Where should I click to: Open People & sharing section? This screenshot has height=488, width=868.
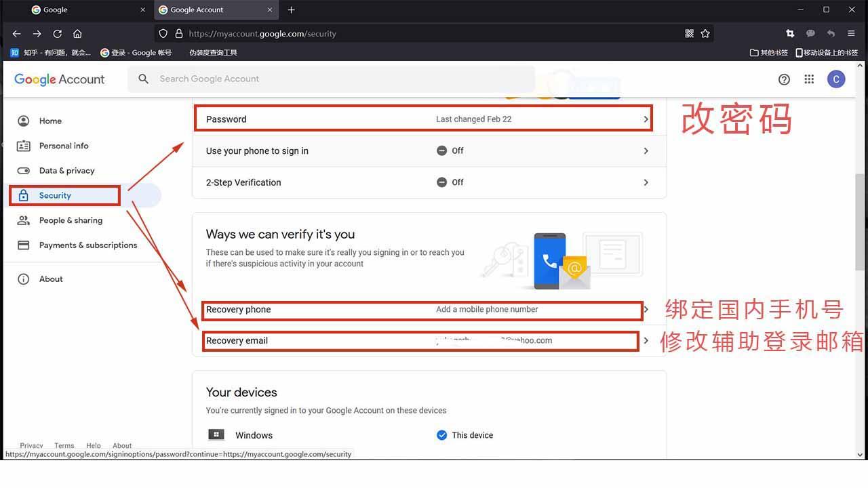click(x=71, y=220)
